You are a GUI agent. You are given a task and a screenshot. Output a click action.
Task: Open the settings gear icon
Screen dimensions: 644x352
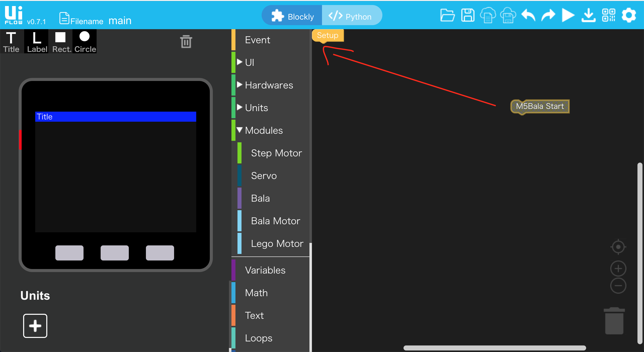pyautogui.click(x=629, y=16)
